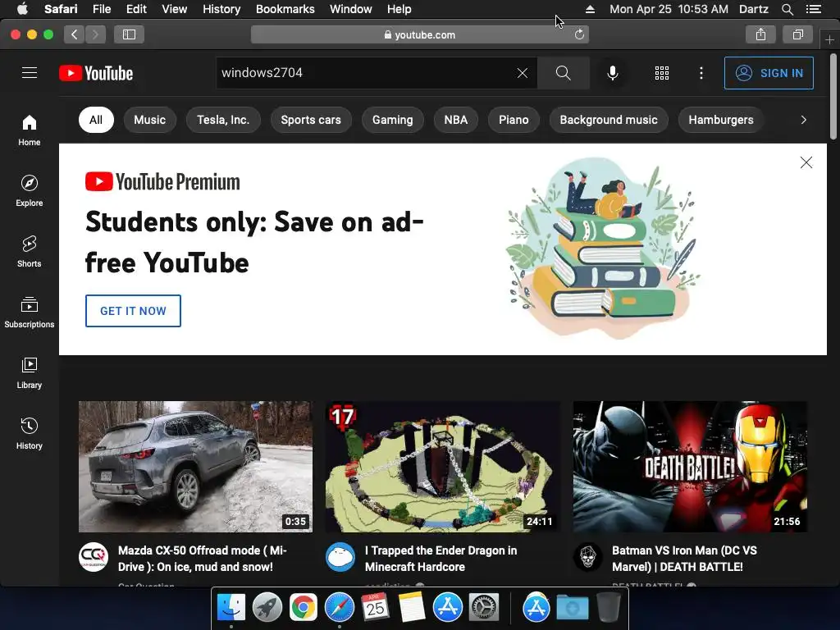Show Safari tab overview
This screenshot has height=630, width=840.
pyautogui.click(x=797, y=34)
